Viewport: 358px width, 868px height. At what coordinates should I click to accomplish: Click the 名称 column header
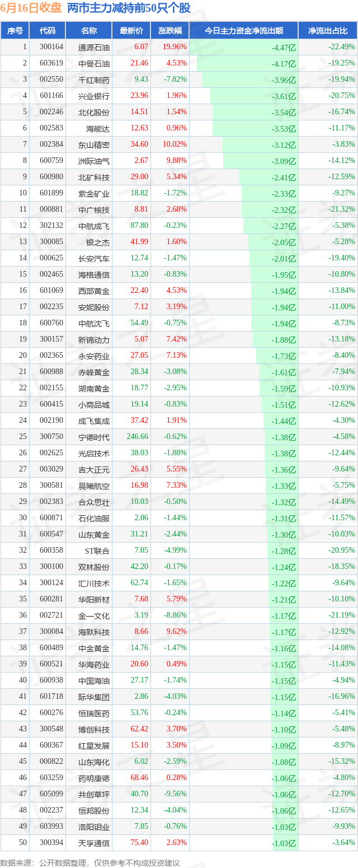[88, 31]
